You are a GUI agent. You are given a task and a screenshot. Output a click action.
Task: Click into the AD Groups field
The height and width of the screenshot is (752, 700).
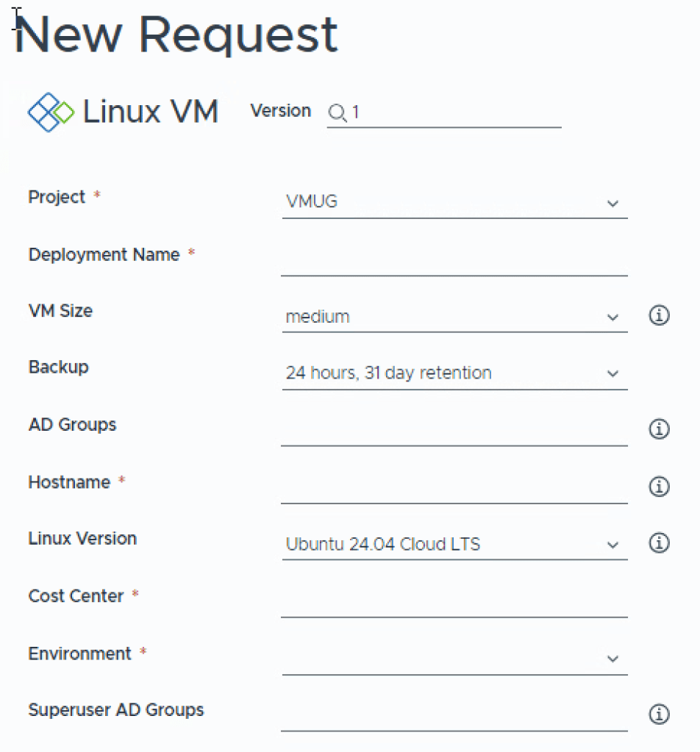(454, 430)
